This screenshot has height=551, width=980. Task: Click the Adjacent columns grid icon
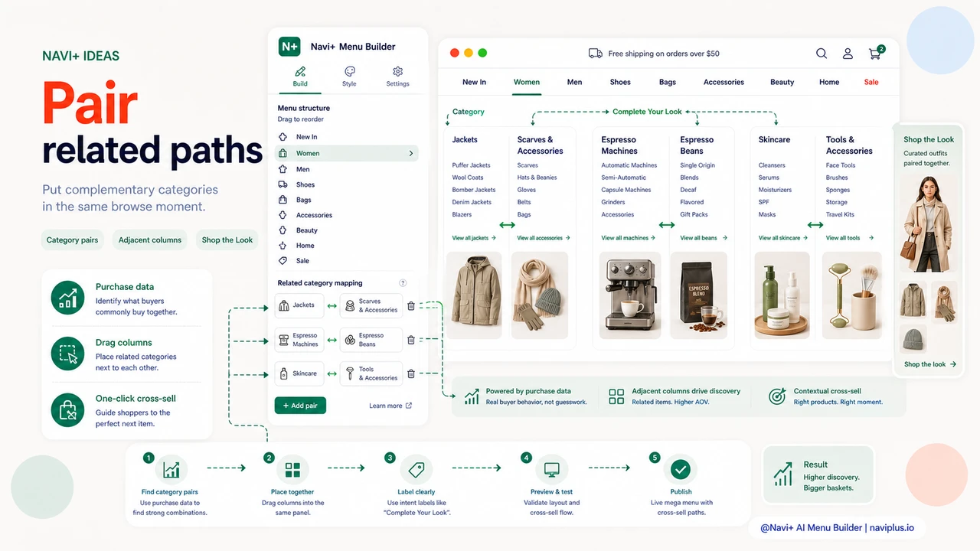(x=616, y=396)
